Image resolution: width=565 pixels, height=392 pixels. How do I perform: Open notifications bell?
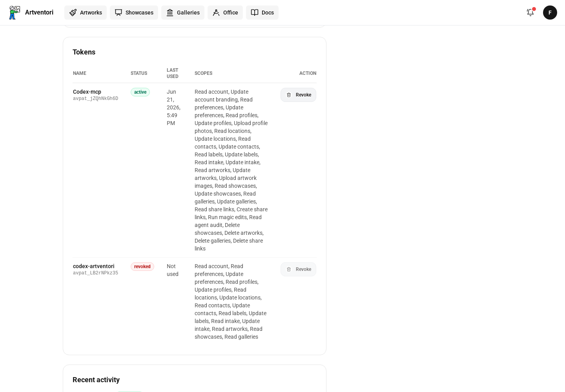pyautogui.click(x=530, y=13)
